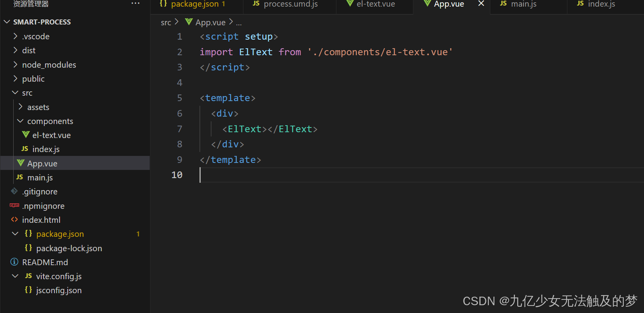Expand the assets folder
The image size is (644, 313).
coord(20,107)
